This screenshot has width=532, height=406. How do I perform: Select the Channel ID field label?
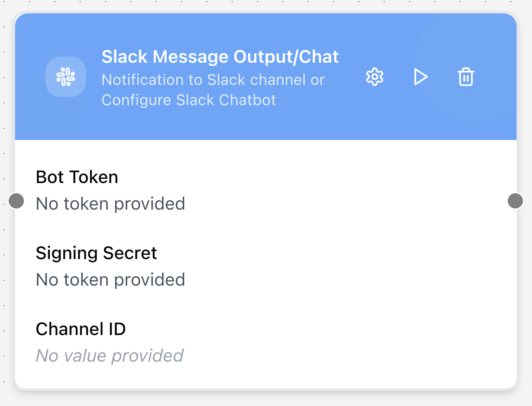[x=81, y=329]
